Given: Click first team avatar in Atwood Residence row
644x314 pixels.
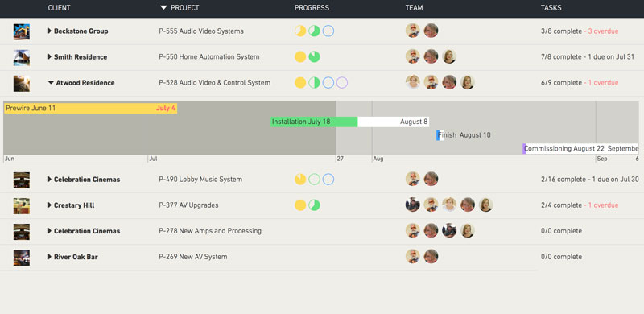Looking at the screenshot, I should pos(413,82).
